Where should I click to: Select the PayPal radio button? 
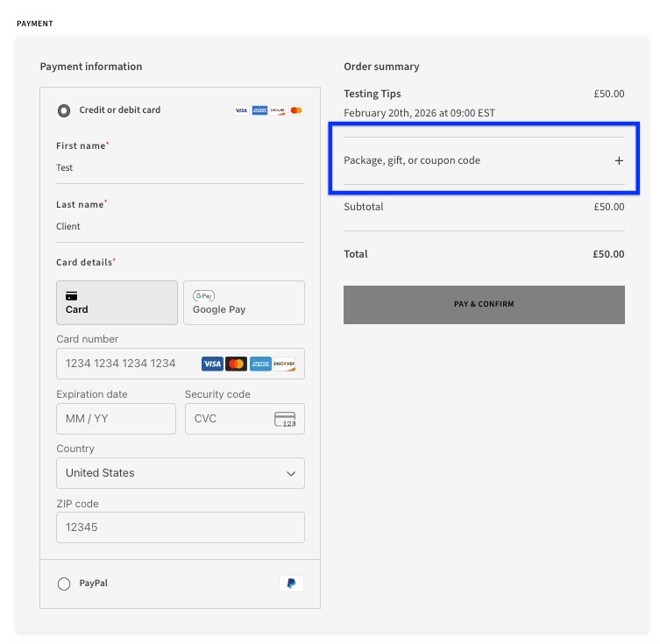point(64,584)
